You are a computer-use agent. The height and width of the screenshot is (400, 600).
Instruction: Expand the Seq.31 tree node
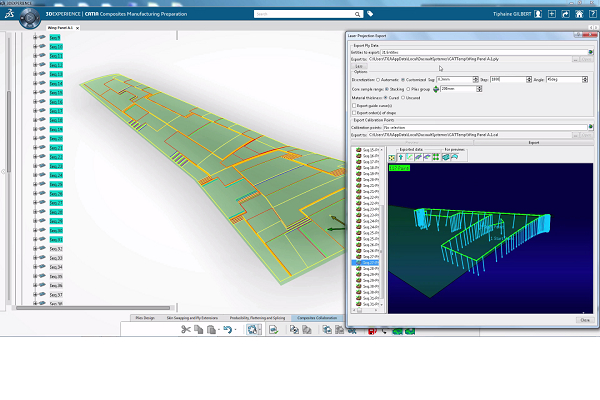35,239
